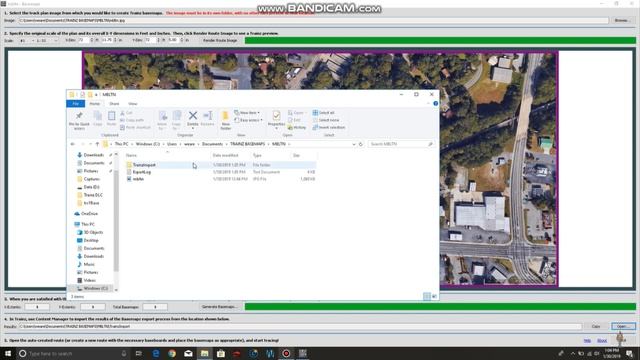The height and width of the screenshot is (360, 640).
Task: Go up one folder level arrow
Action: [97, 144]
